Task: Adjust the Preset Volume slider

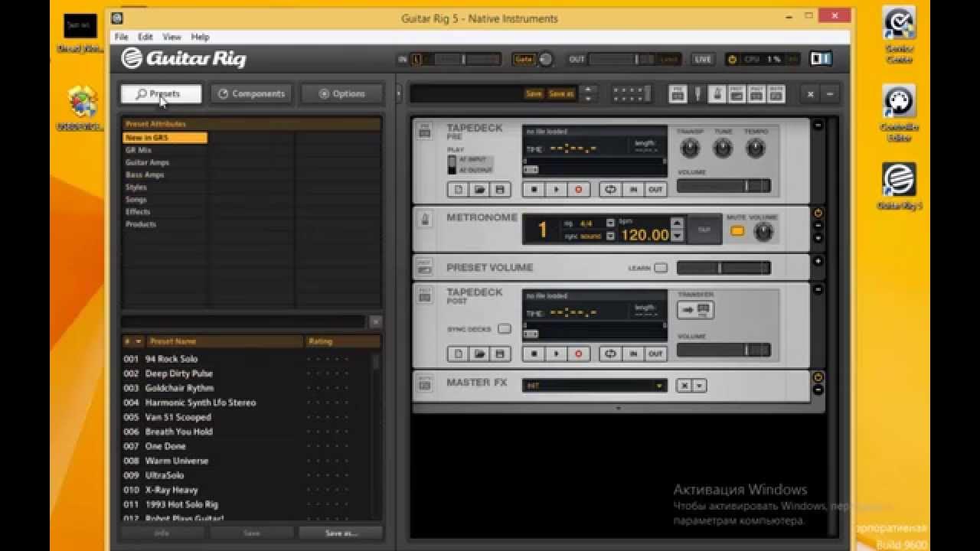Action: [x=724, y=268]
